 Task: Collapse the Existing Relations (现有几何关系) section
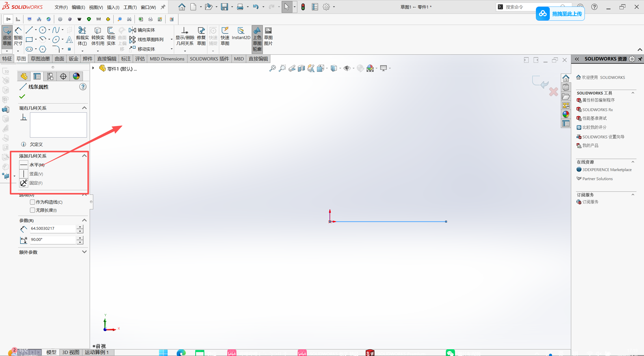tap(84, 108)
